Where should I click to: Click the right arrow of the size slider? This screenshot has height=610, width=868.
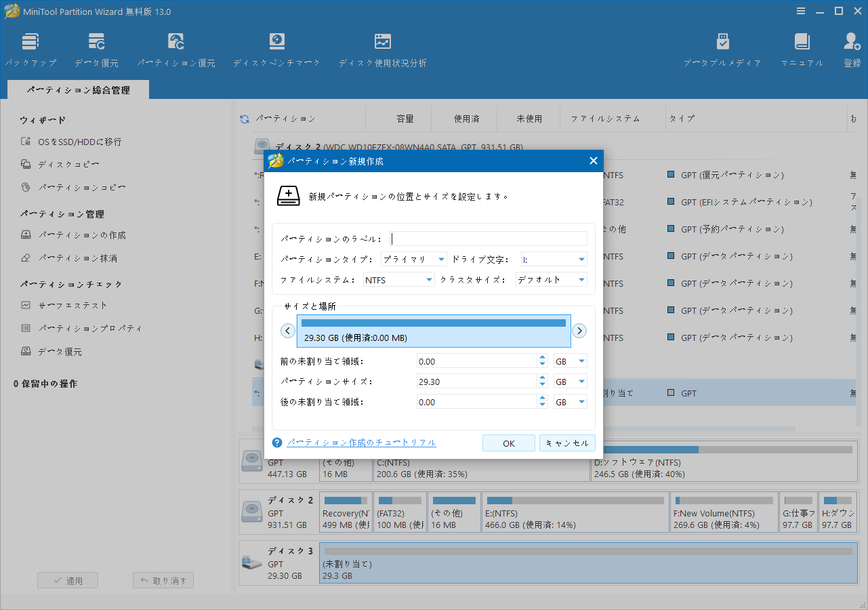579,330
